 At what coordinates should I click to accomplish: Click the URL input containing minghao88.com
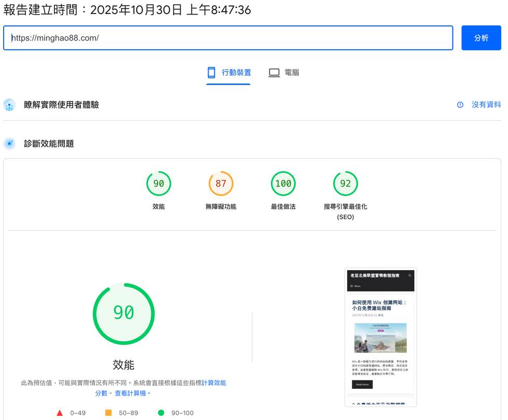pyautogui.click(x=228, y=38)
